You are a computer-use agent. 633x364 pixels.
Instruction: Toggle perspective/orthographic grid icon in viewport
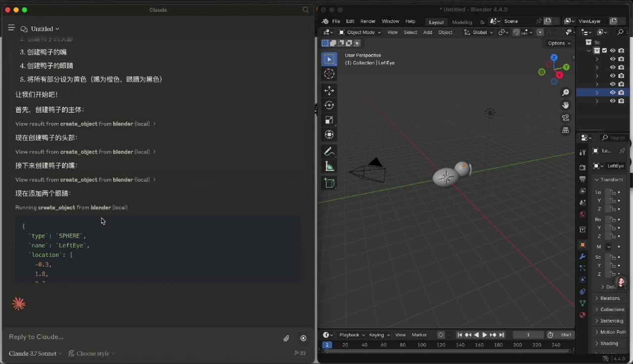[x=566, y=130]
